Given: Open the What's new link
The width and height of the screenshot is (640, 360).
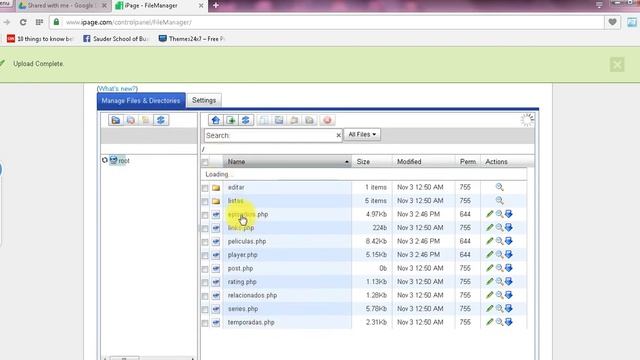Looking at the screenshot, I should click(x=117, y=89).
